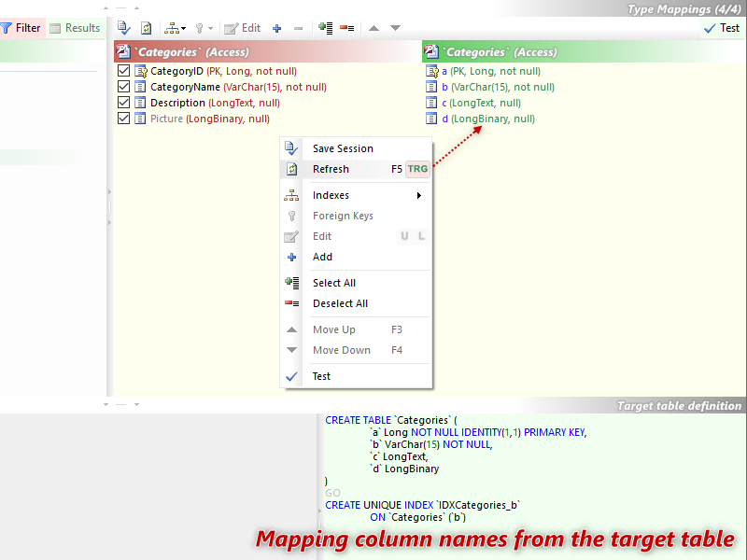
Task: Click the Target table definition header
Action: pyautogui.click(x=680, y=406)
